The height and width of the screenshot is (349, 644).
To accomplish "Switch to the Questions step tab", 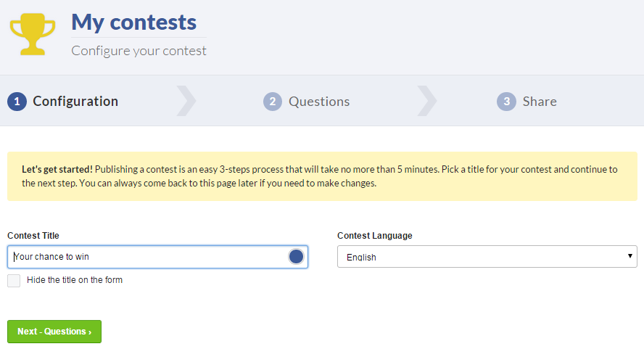I will click(x=306, y=102).
